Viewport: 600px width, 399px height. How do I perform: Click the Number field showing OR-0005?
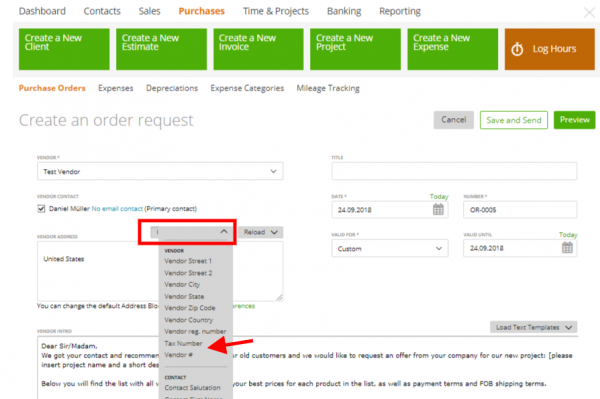[520, 210]
